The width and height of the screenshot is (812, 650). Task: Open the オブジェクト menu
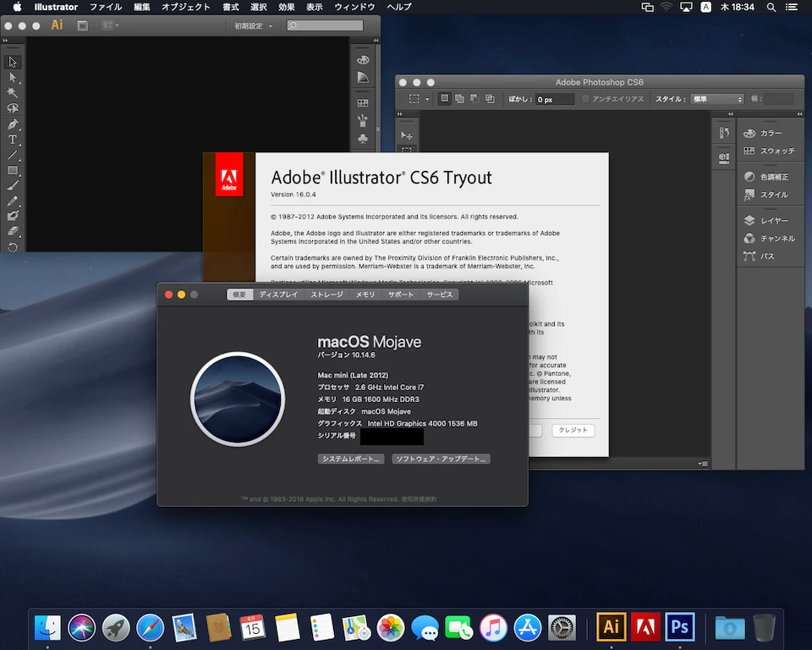pos(185,7)
